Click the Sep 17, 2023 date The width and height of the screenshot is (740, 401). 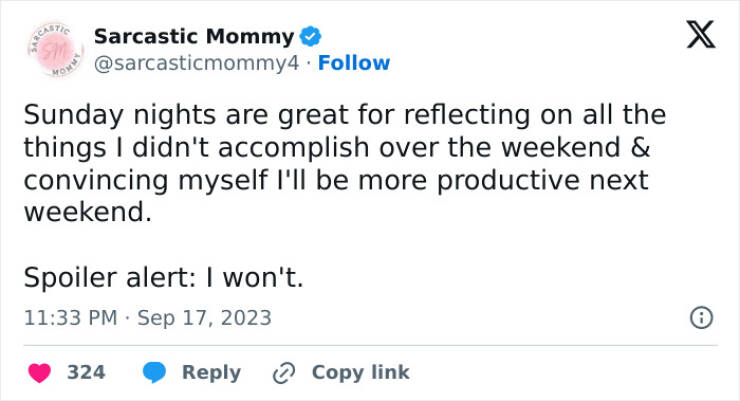click(203, 318)
